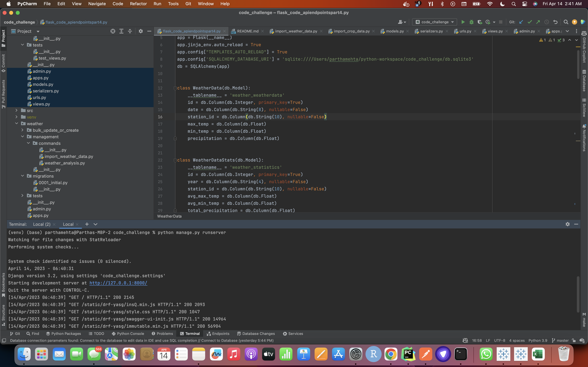Click the Debug bug icon

[x=471, y=22]
